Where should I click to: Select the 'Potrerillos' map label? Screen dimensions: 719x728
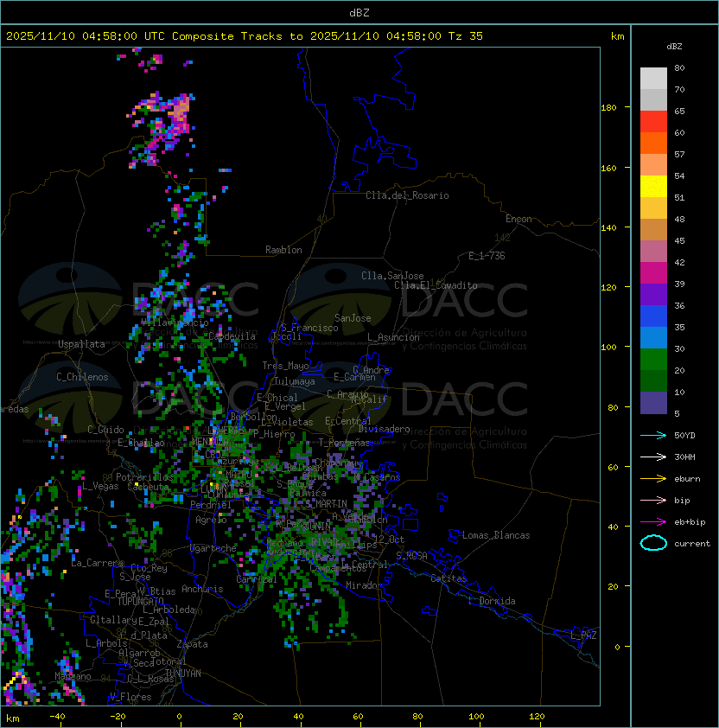click(144, 477)
